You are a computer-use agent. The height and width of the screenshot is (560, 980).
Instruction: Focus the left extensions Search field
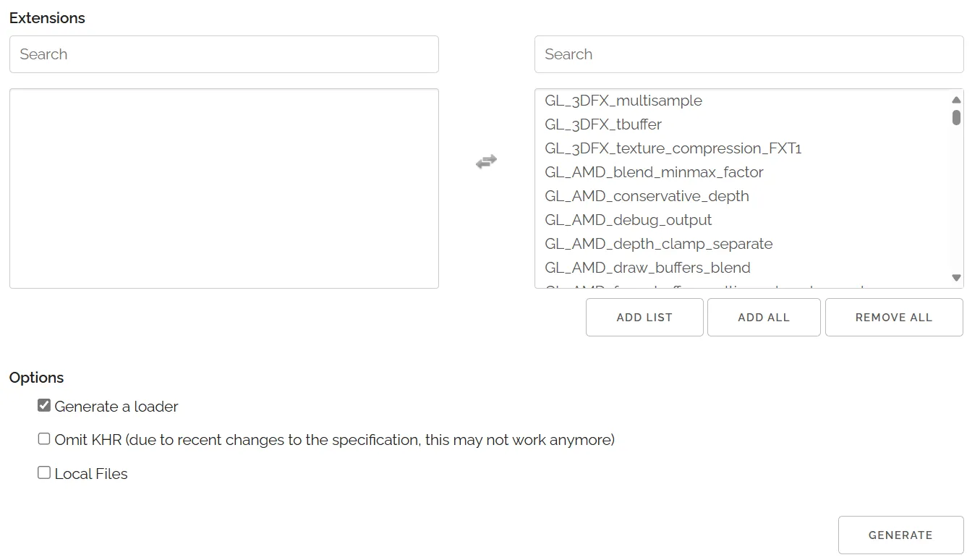coord(224,54)
